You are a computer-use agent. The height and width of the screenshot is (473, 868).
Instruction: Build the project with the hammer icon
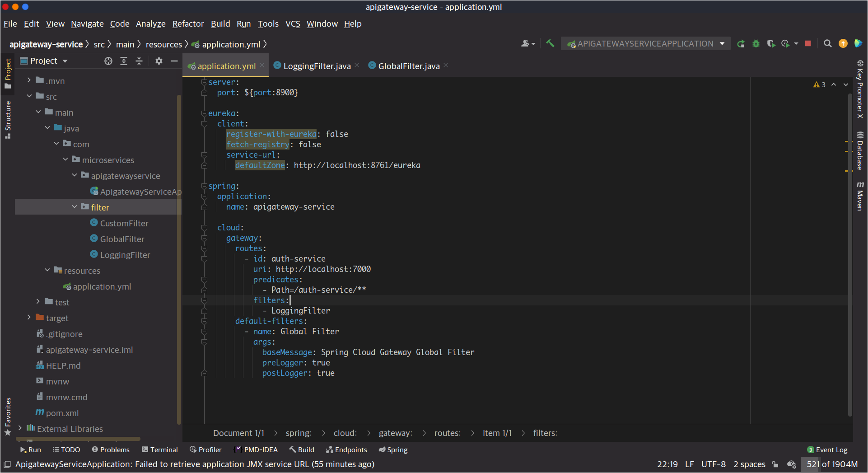pyautogui.click(x=550, y=43)
